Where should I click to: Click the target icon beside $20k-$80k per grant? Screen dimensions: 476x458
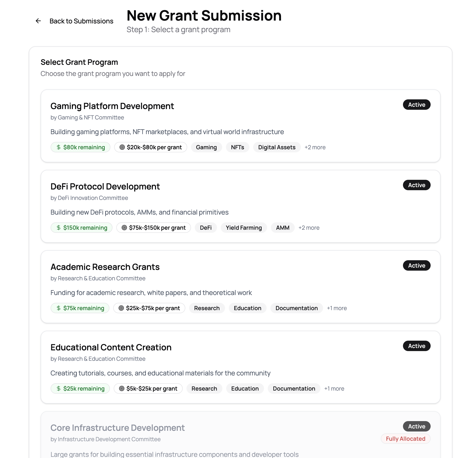(x=122, y=147)
